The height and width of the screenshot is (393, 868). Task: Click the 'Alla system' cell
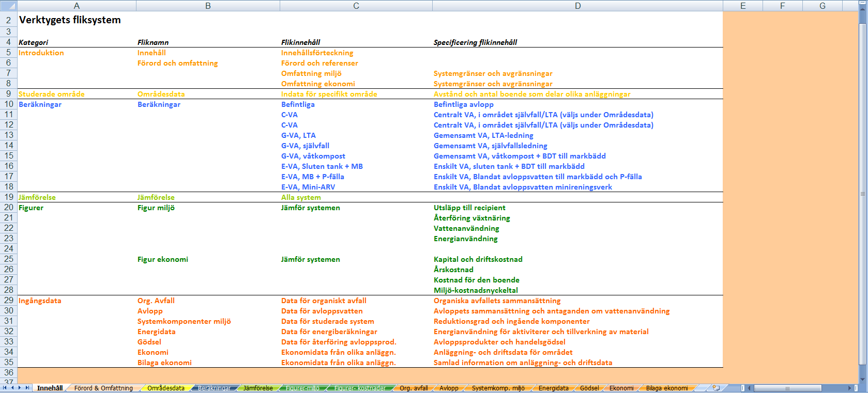301,197
